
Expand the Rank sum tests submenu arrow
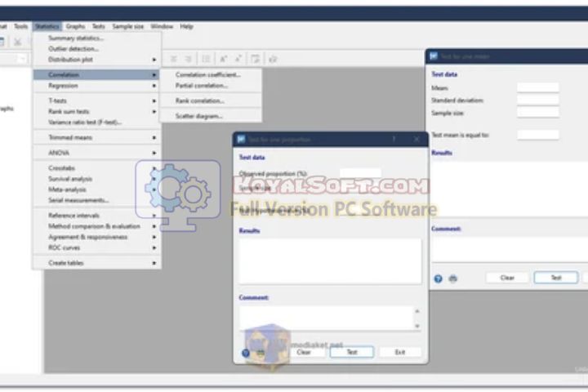[154, 112]
